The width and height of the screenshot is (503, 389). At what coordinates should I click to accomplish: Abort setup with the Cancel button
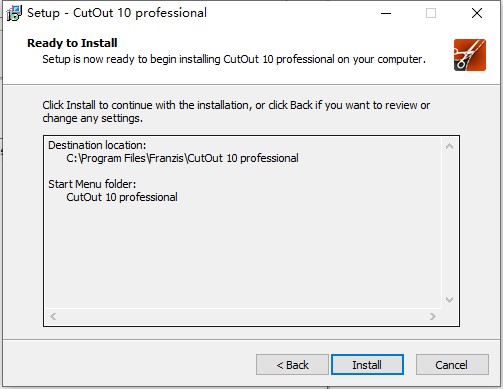click(x=452, y=365)
